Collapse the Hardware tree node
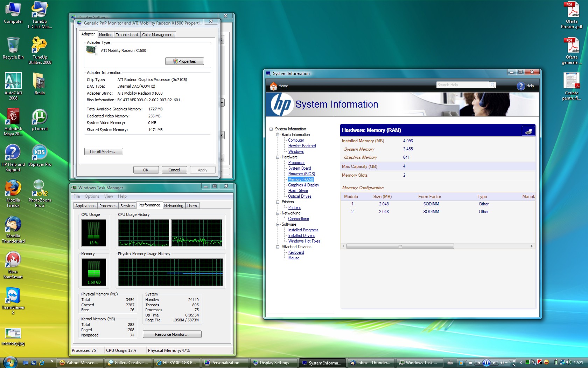Screen dimensions: 588x368 pyautogui.click(x=278, y=157)
